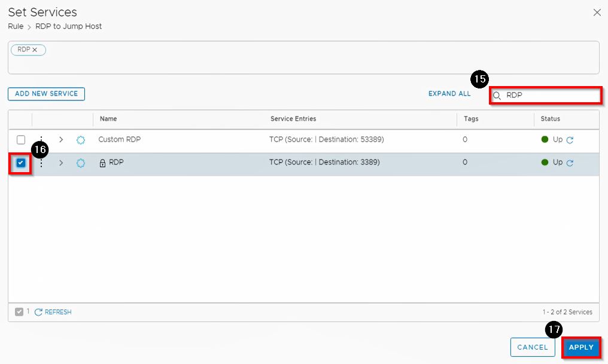Click the Custom RDP service icon

click(81, 140)
